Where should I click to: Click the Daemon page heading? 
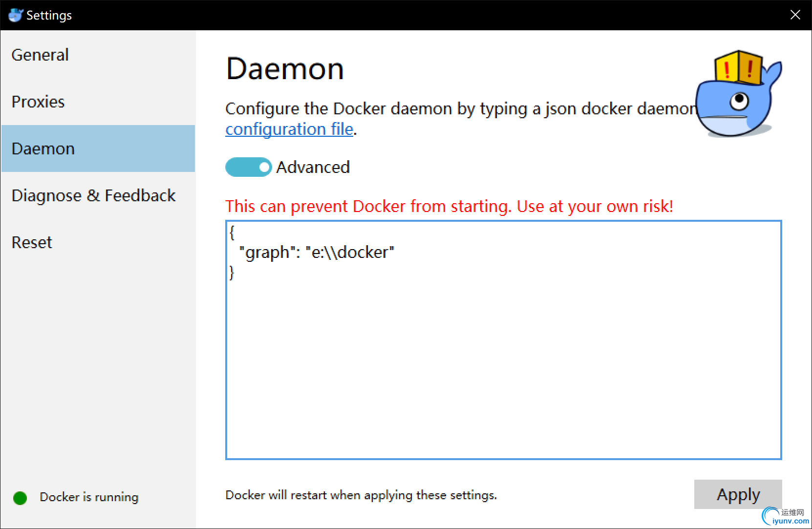285,68
